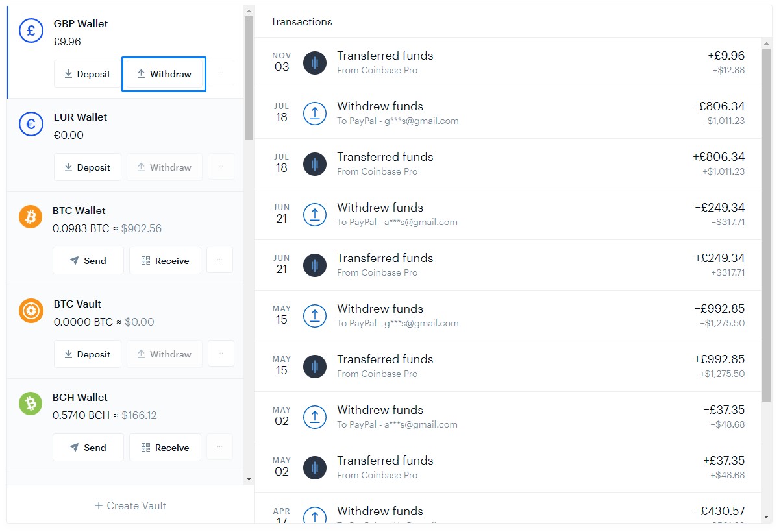Click the Coinbase Pro icon for the +£9.96 transfer

[315, 63]
